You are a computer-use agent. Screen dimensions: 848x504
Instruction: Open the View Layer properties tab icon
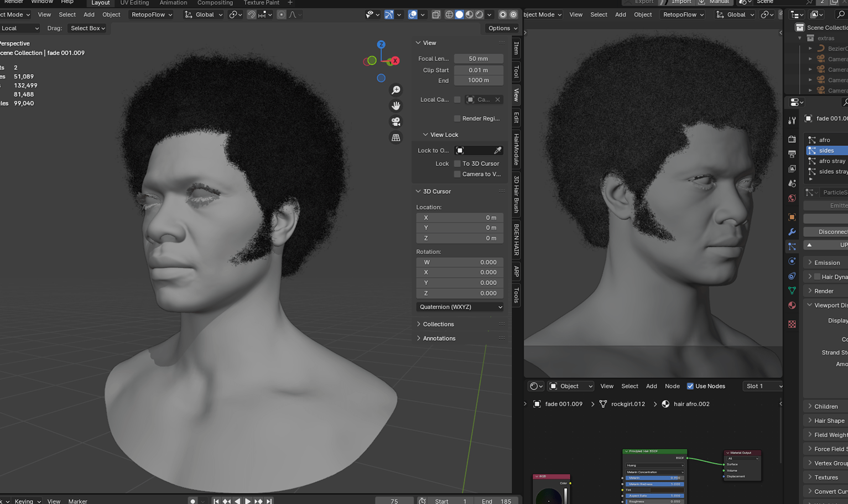[792, 169]
